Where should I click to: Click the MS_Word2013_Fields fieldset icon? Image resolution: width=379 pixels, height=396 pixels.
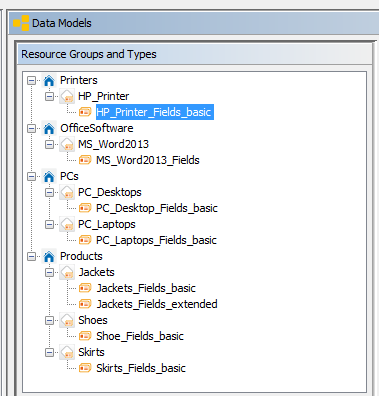pyautogui.click(x=85, y=160)
